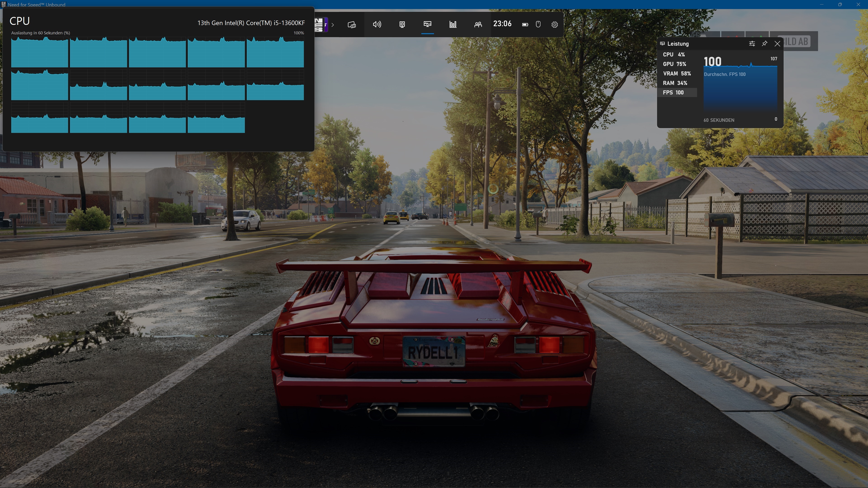Select the VRAM 58% metric
This screenshot has height=488, width=868.
pyautogui.click(x=677, y=73)
